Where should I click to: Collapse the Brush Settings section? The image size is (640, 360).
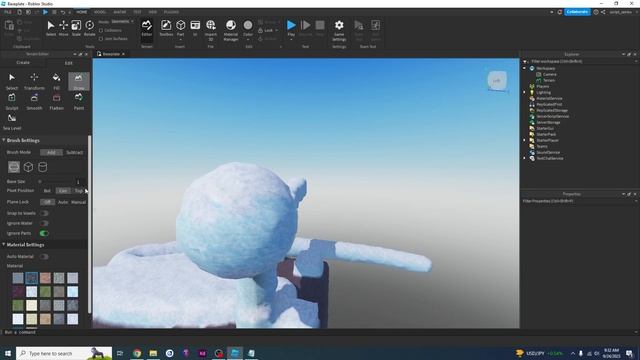4,140
